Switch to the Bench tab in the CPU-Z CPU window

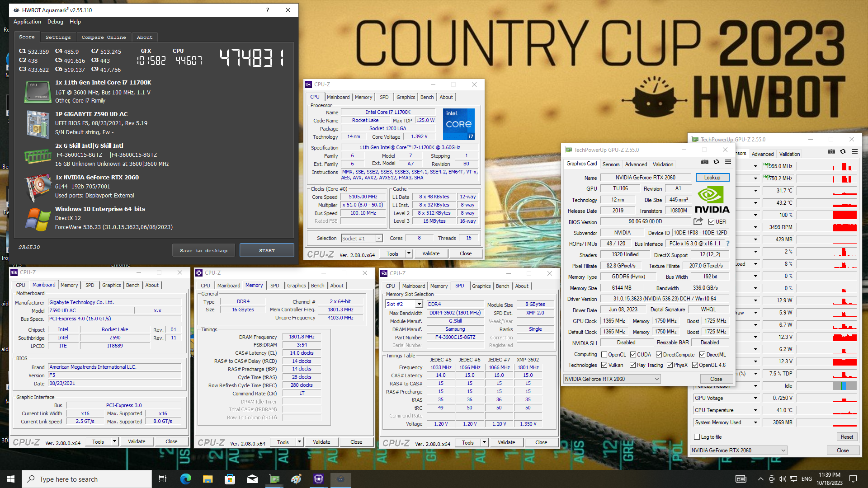click(x=427, y=97)
